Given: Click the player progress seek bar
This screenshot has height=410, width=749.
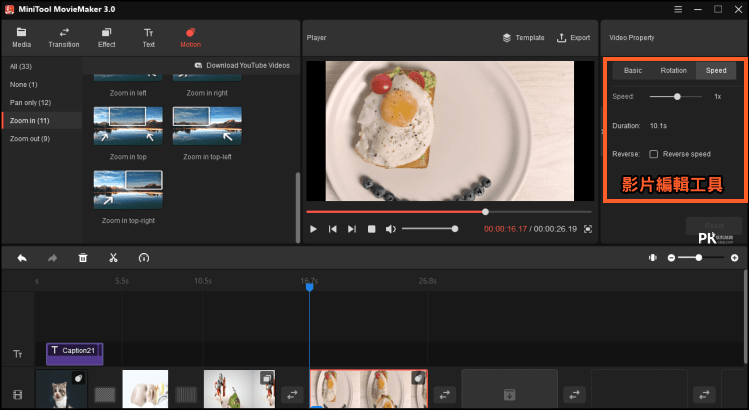Looking at the screenshot, I should (x=449, y=212).
